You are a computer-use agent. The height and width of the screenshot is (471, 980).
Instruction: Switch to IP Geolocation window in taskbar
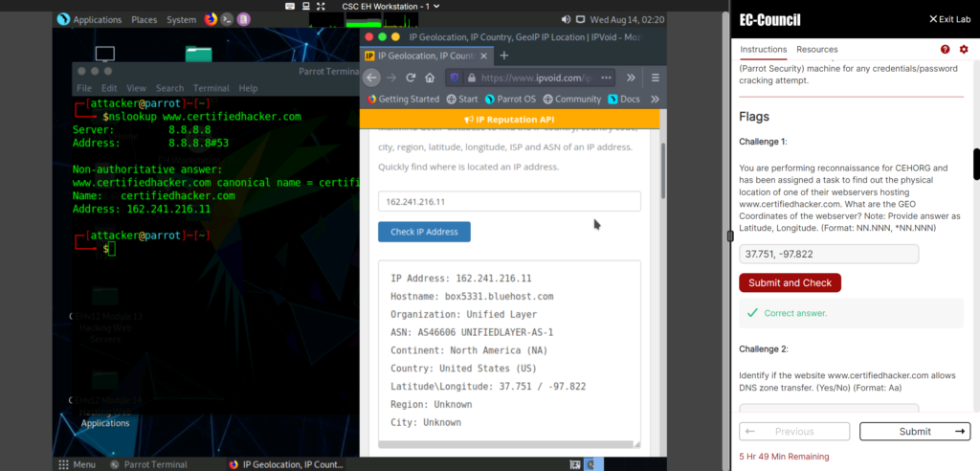[286, 464]
